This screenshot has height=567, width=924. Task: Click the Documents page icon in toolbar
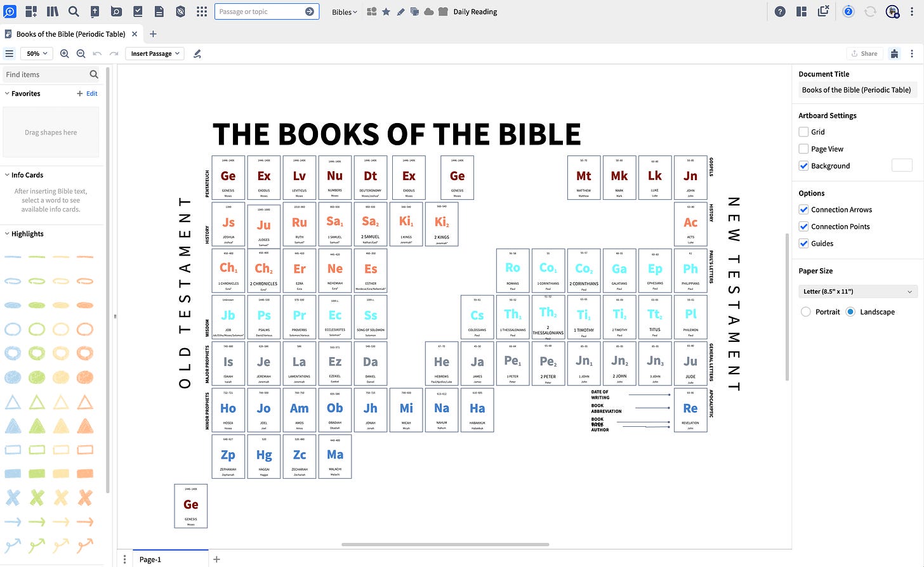159,11
